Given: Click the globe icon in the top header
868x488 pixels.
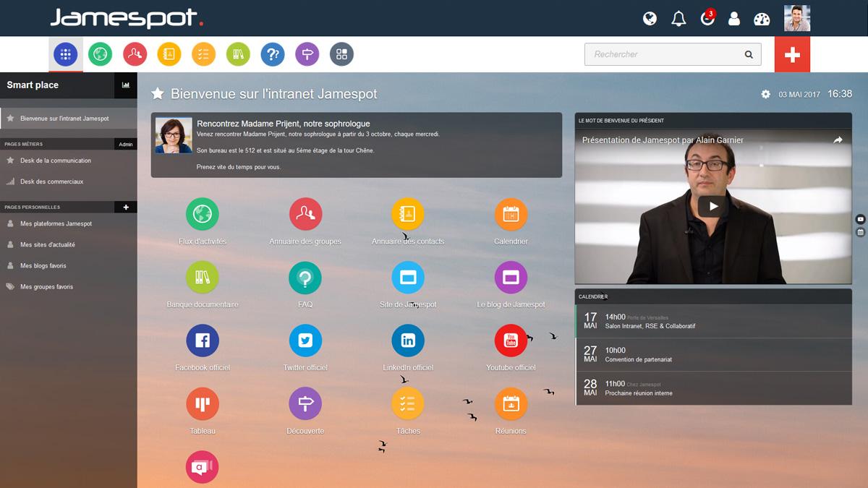Looking at the screenshot, I should (x=650, y=19).
